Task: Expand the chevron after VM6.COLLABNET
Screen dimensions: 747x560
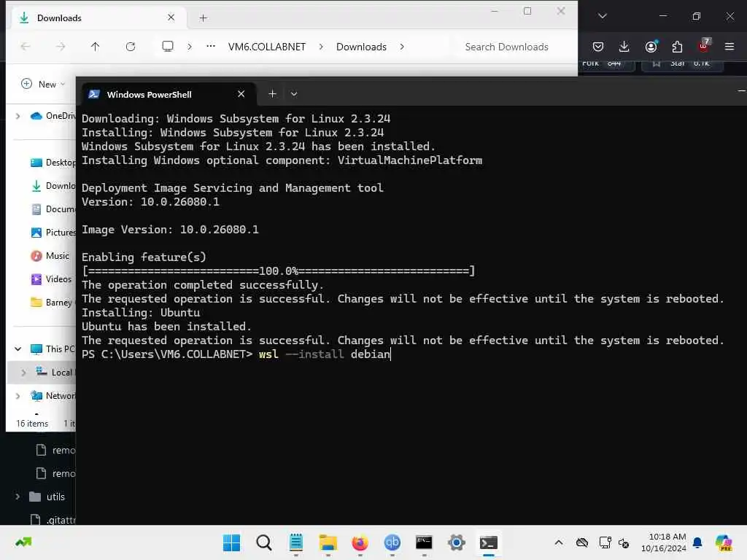Action: (321, 47)
